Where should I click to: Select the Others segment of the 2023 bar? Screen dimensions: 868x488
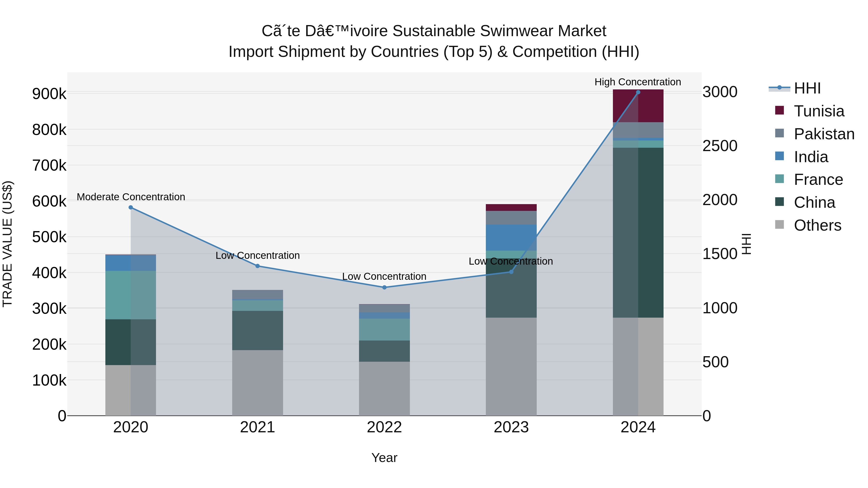coord(511,367)
